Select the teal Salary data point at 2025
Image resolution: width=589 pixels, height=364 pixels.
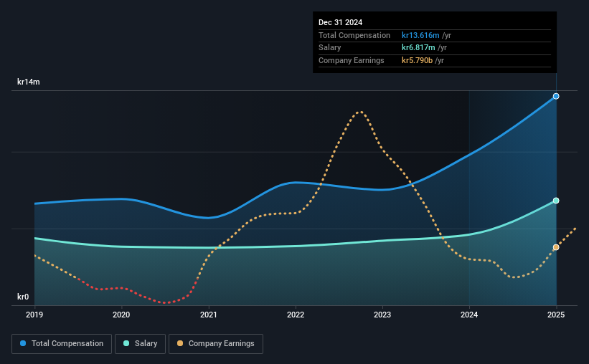click(556, 201)
